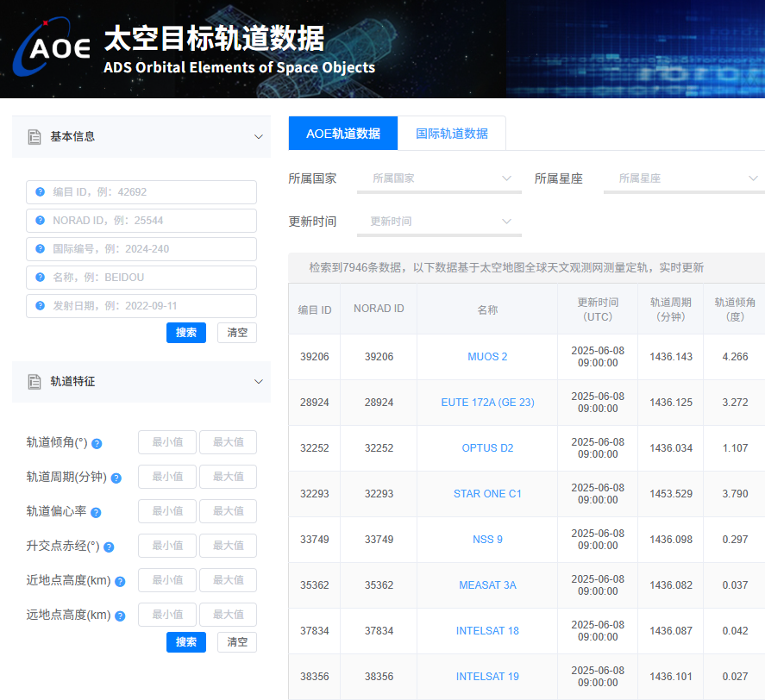This screenshot has width=765, height=700.
Task: Click 轨道周期 最大值 field
Action: [x=228, y=477]
